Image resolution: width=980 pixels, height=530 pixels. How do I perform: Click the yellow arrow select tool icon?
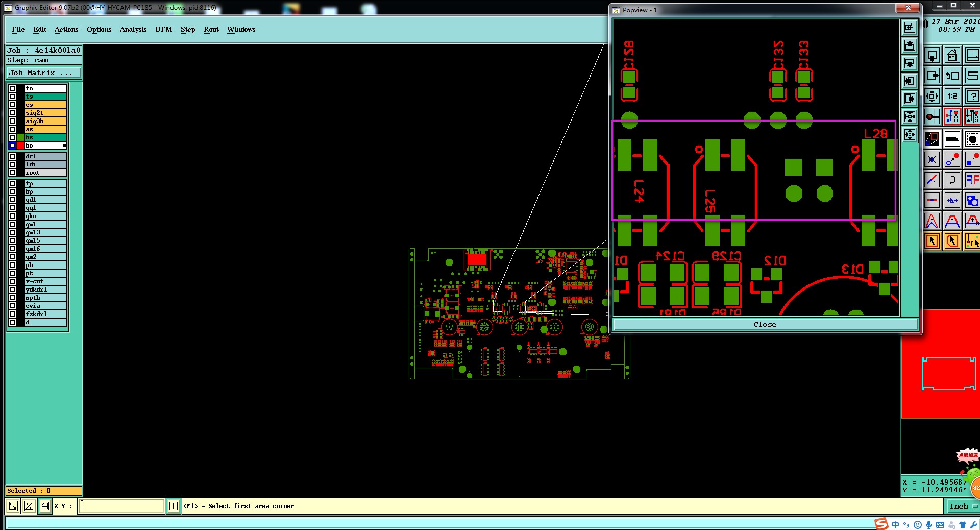(932, 240)
